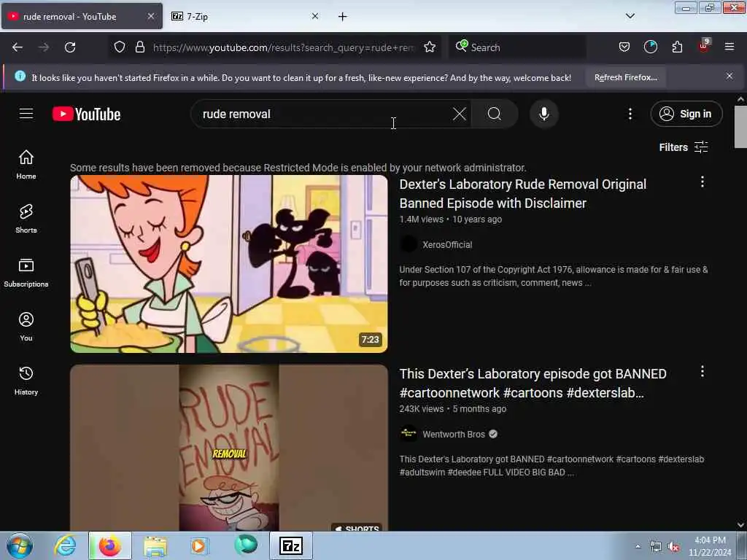The width and height of the screenshot is (747, 560).
Task: Expand the list all tabs chevron
Action: pos(630,16)
